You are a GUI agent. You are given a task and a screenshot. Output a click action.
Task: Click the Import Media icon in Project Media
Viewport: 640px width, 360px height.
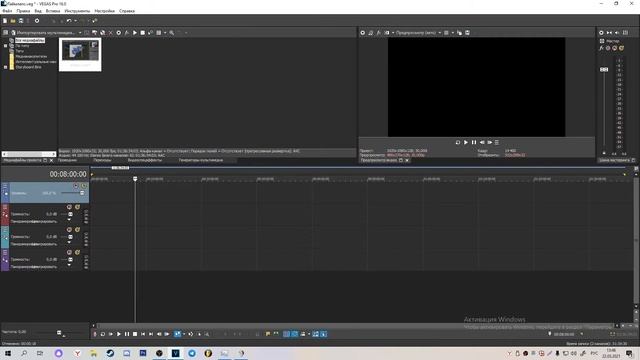13,33
